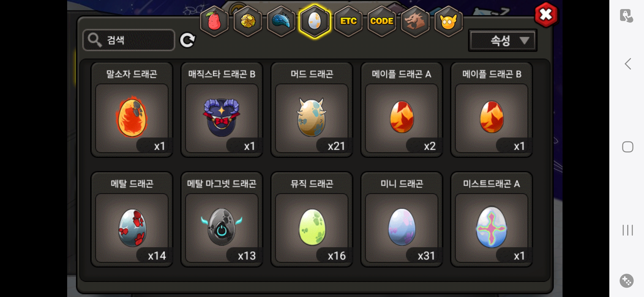Open the ETC items tab
644x297 pixels.
(x=348, y=21)
